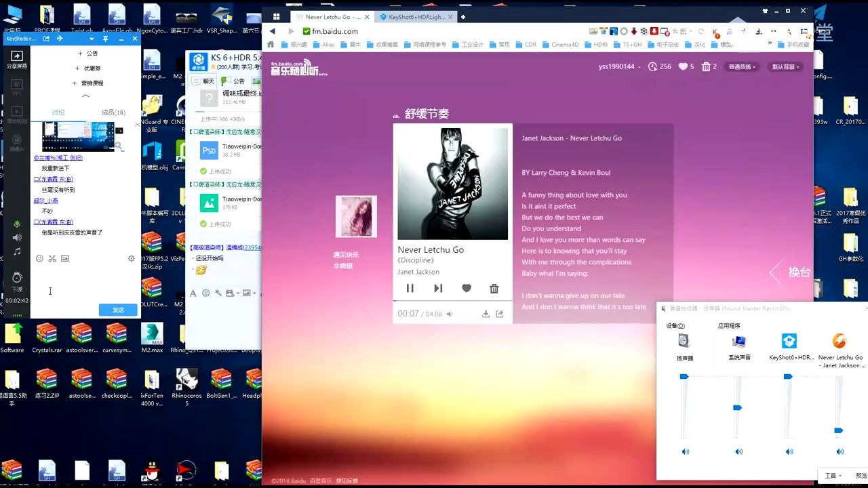Screen dimensions: 868x488
Task: Open trashed songs bin counter 2
Action: click(709, 66)
